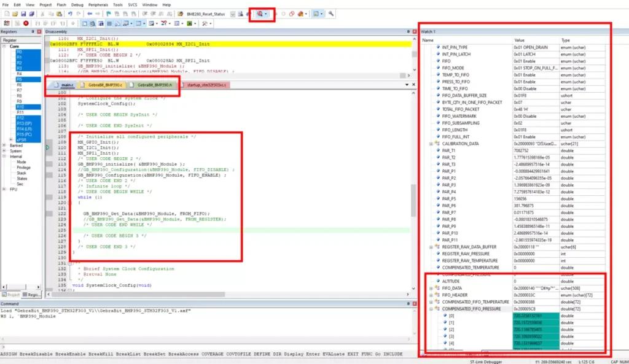Select register R4 in Registers list

[19, 74]
